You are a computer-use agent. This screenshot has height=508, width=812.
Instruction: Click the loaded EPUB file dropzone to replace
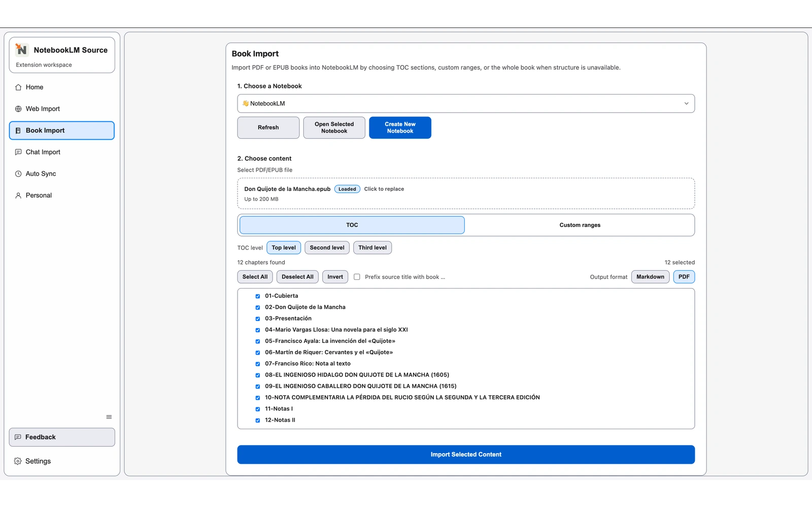point(465,194)
